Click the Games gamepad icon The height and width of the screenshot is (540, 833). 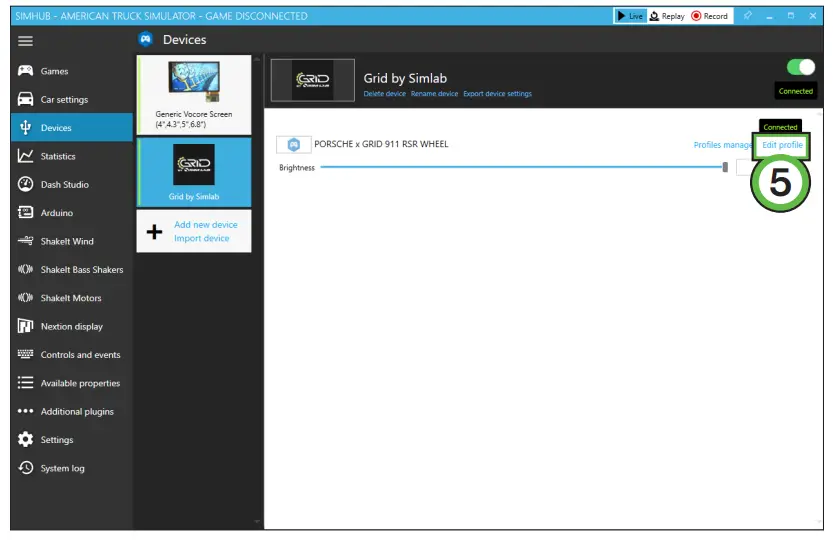coord(25,71)
